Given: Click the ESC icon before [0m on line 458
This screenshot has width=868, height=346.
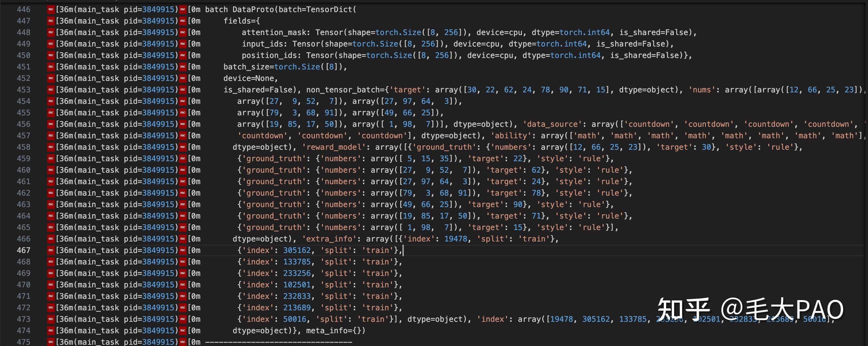Looking at the screenshot, I should [x=183, y=147].
